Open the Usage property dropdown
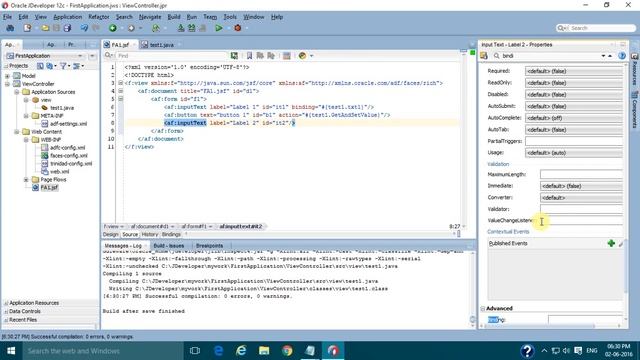Viewport: 640px width, 360px height. click(573, 153)
